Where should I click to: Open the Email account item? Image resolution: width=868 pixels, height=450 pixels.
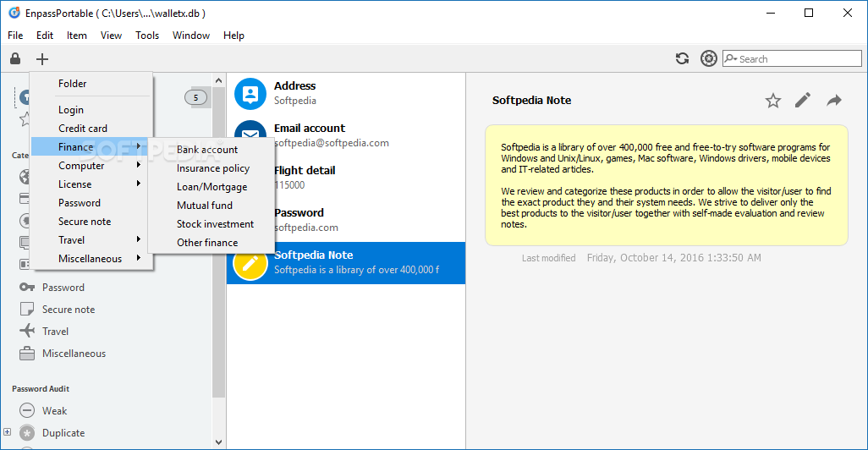pos(346,135)
